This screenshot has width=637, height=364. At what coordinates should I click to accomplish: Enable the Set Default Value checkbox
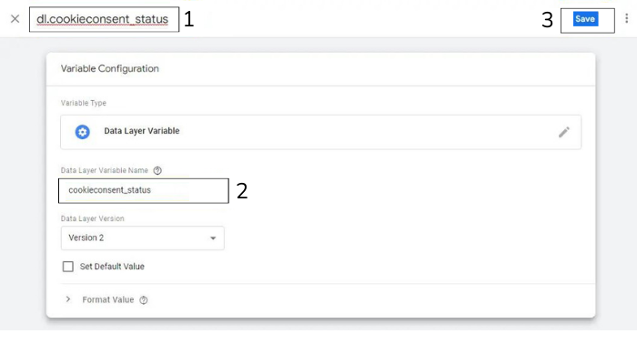point(68,267)
